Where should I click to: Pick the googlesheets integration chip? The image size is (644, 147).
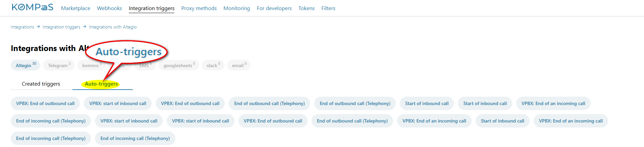coord(179,65)
